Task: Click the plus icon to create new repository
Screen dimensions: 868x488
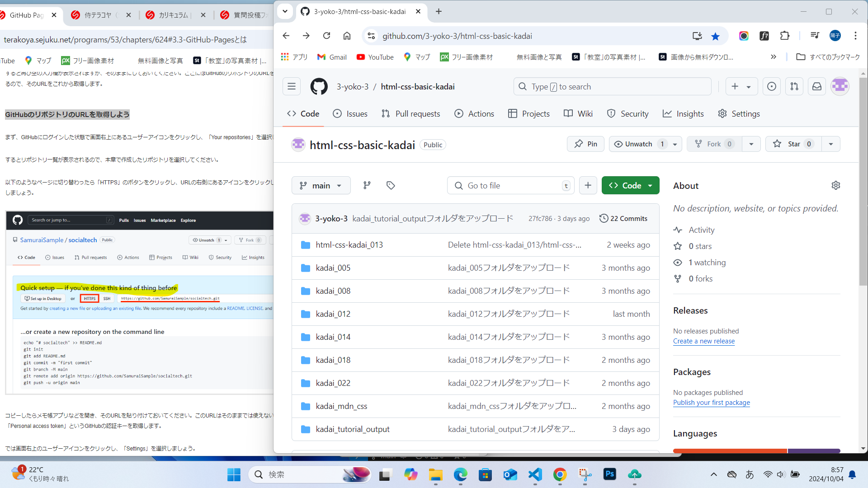Action: (735, 86)
